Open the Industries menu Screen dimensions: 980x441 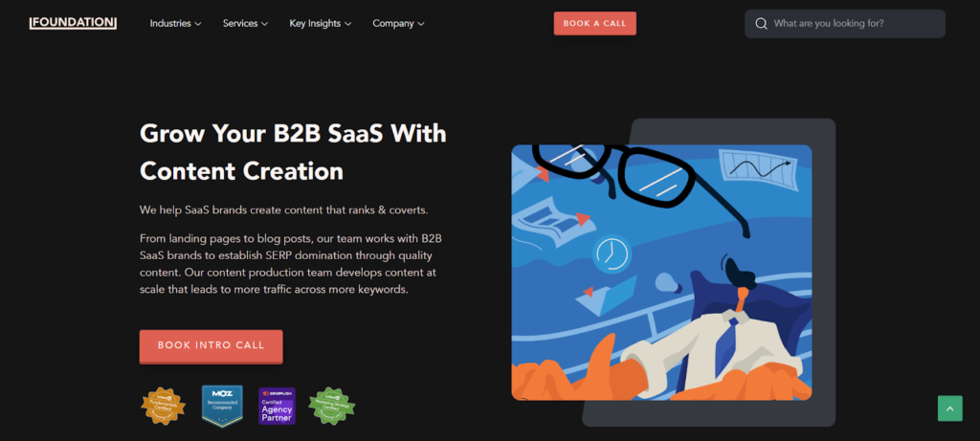176,24
